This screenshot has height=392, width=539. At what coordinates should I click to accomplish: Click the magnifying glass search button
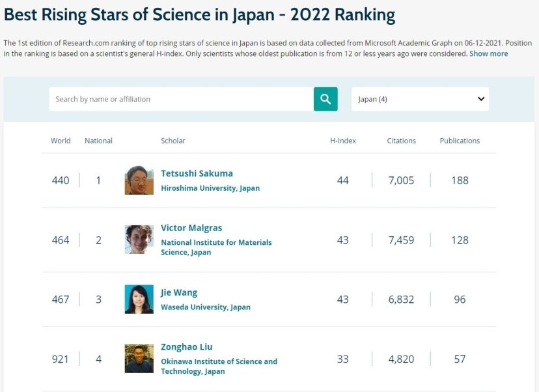(x=325, y=99)
